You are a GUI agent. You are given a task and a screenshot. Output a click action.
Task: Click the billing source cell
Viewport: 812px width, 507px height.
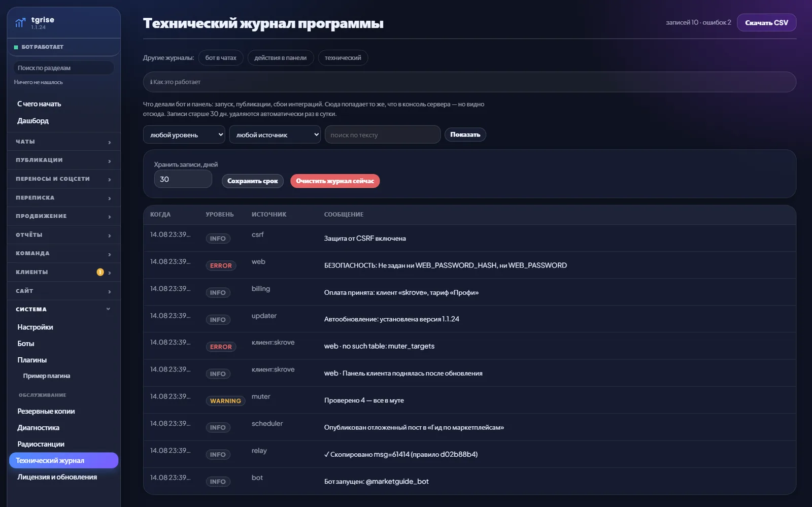pyautogui.click(x=261, y=289)
